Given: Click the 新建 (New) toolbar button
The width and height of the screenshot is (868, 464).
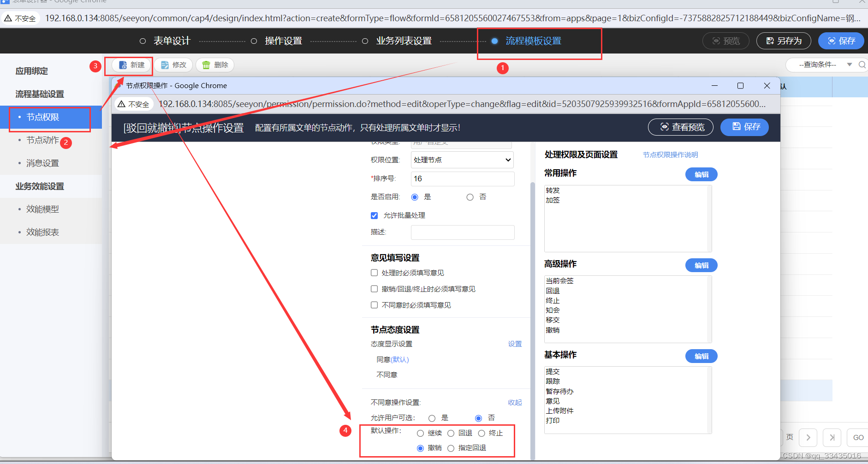Looking at the screenshot, I should [x=132, y=65].
